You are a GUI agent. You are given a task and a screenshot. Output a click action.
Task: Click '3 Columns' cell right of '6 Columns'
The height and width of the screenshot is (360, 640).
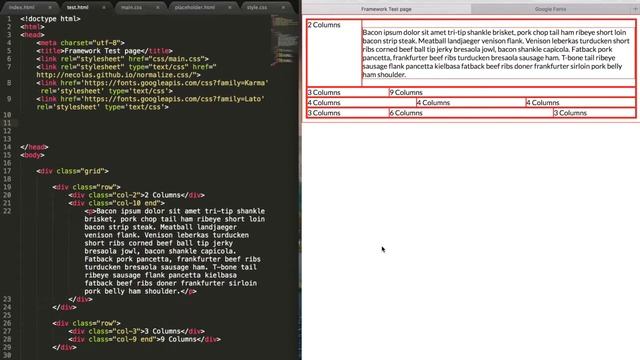594,113
